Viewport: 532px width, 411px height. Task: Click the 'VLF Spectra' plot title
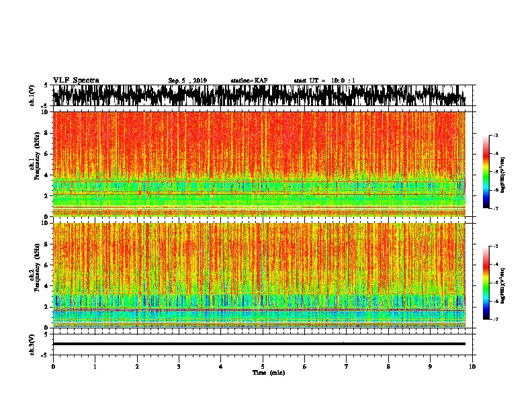tap(76, 81)
